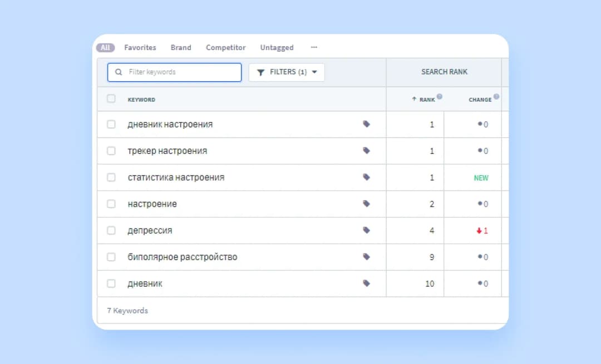Click the tag icon beside настроение keyword
The width and height of the screenshot is (601, 364).
pyautogui.click(x=366, y=203)
